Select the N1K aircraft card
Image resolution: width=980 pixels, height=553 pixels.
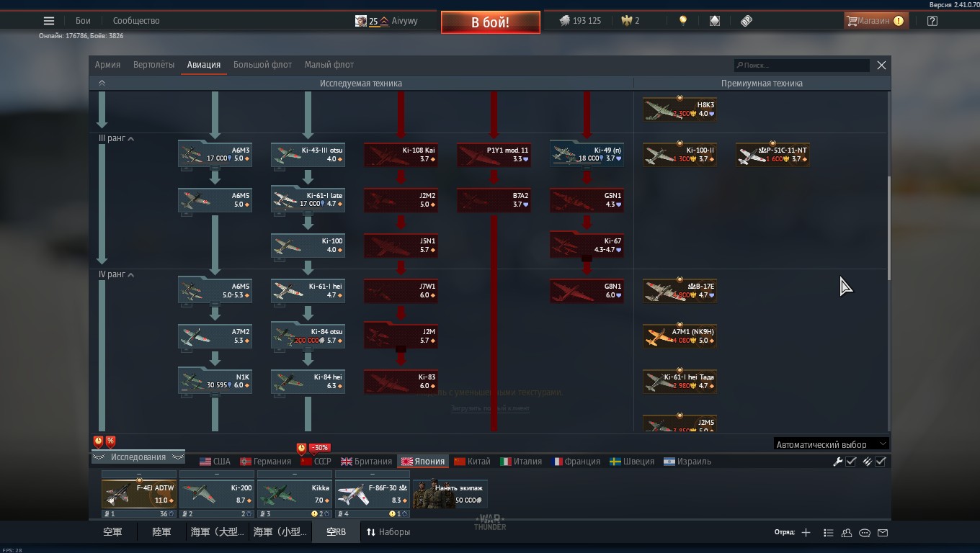point(215,382)
